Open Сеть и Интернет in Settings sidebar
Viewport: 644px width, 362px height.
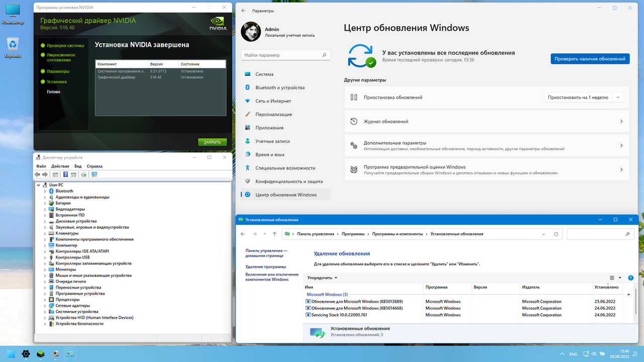pyautogui.click(x=285, y=101)
